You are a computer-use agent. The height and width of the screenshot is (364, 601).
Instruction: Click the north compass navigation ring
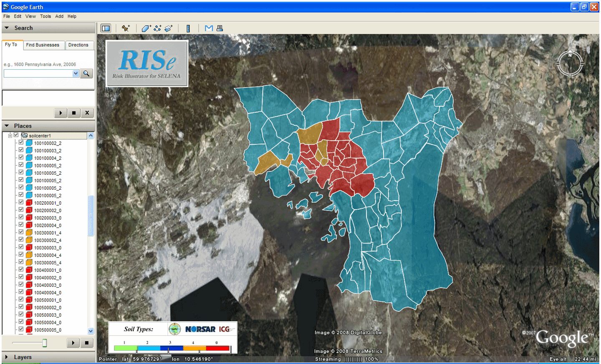[570, 63]
